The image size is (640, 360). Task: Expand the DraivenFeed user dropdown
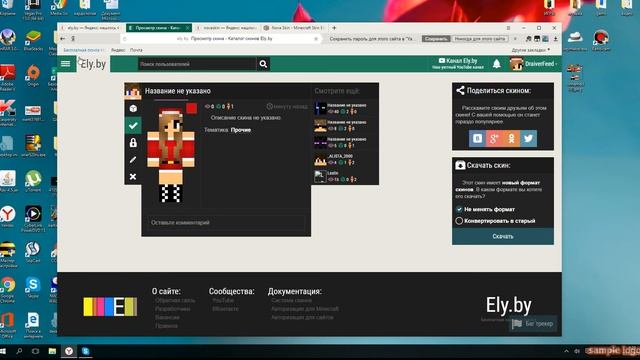tap(541, 64)
